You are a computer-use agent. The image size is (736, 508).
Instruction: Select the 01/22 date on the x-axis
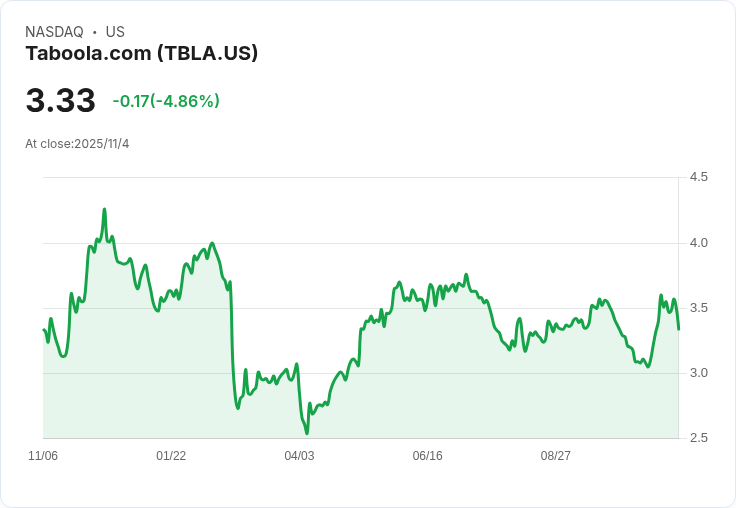171,456
